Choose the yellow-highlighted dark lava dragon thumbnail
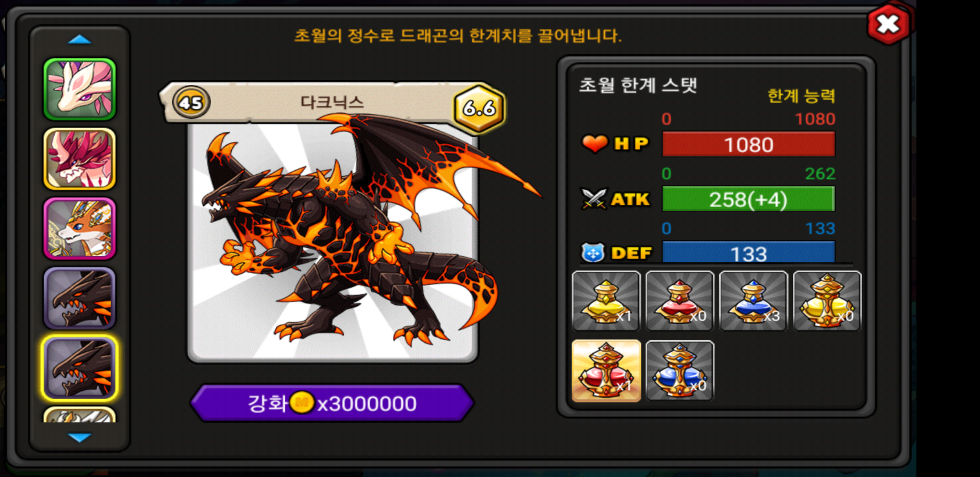The image size is (980, 477). pyautogui.click(x=79, y=368)
